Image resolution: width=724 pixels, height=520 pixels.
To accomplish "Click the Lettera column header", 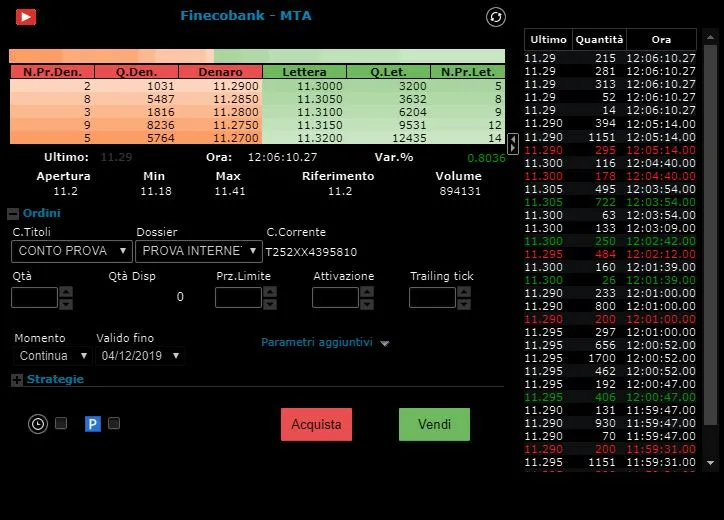I will pos(304,72).
